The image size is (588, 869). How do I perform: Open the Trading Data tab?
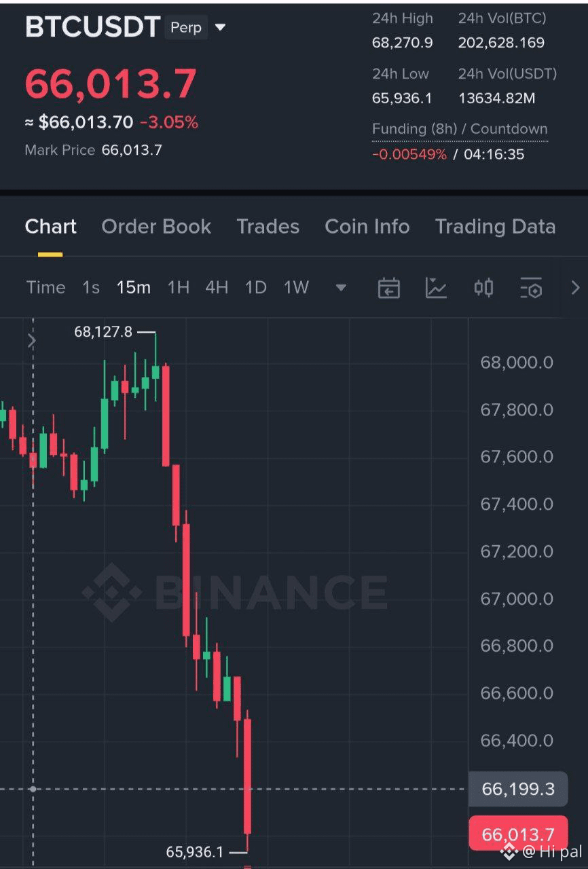pyautogui.click(x=495, y=227)
